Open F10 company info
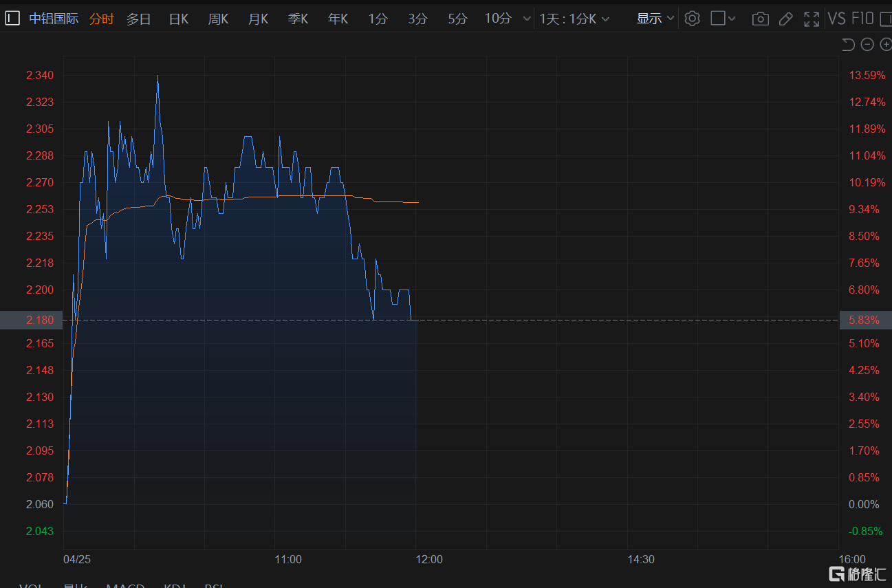The image size is (892, 588). [862, 19]
